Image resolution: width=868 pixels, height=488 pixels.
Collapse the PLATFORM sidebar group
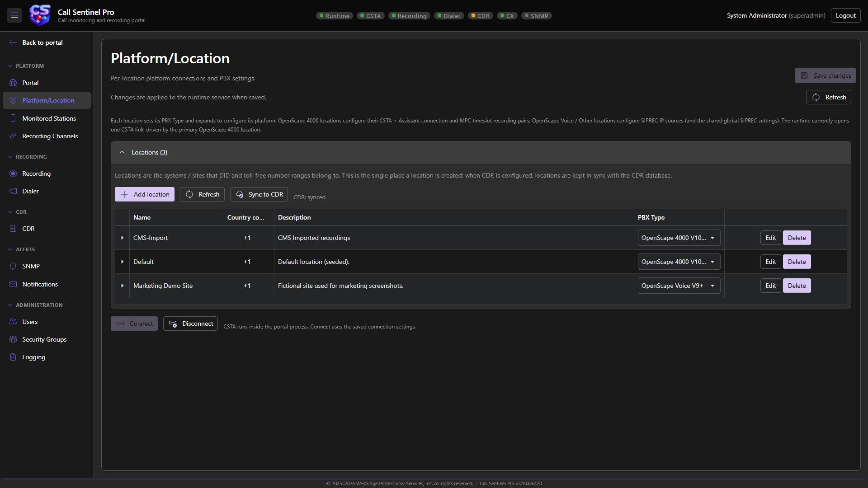(26, 66)
